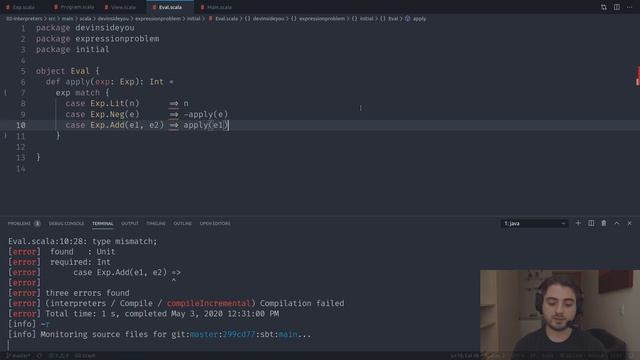Create a new terminal with plus icon
Image resolution: width=640 pixels, height=360 pixels.
point(578,223)
